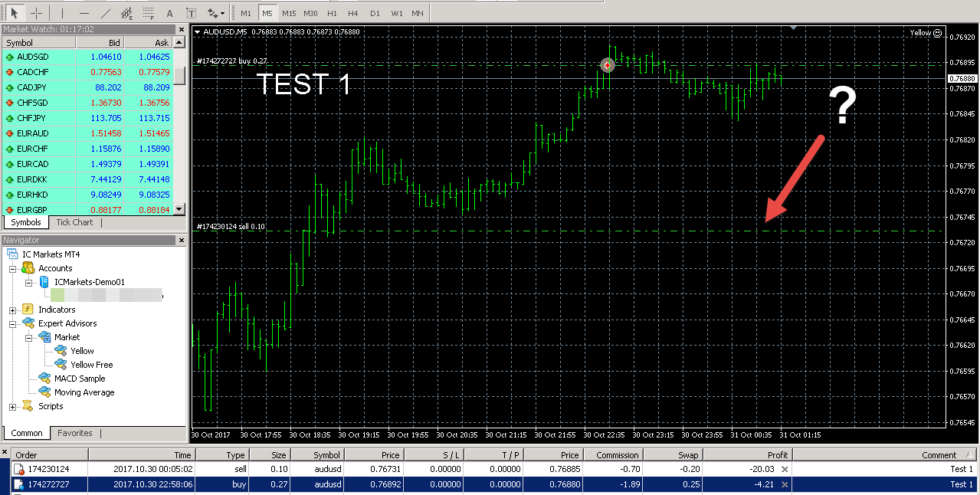Select the text tool in toolbar
The height and width of the screenshot is (495, 980).
(169, 13)
